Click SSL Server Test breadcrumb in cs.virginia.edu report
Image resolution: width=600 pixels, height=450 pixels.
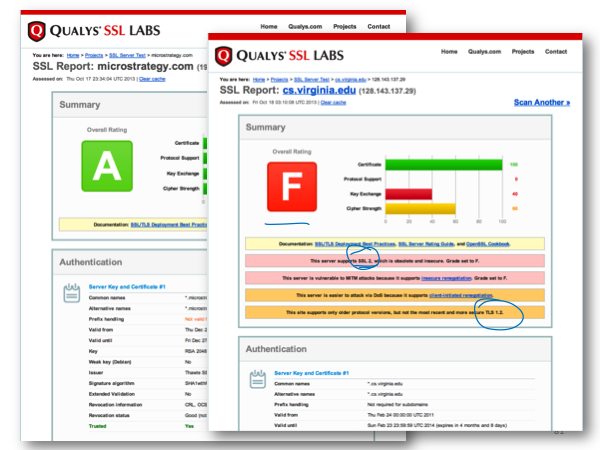pos(311,80)
